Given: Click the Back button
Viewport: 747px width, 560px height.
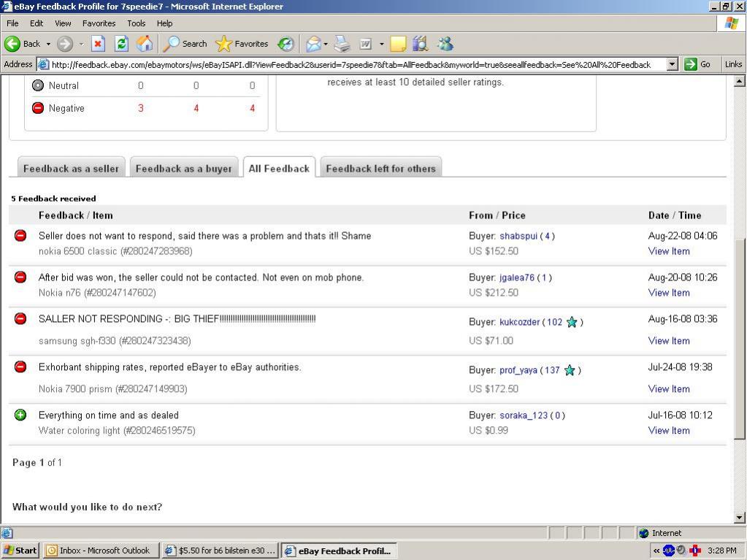Looking at the screenshot, I should (x=23, y=44).
